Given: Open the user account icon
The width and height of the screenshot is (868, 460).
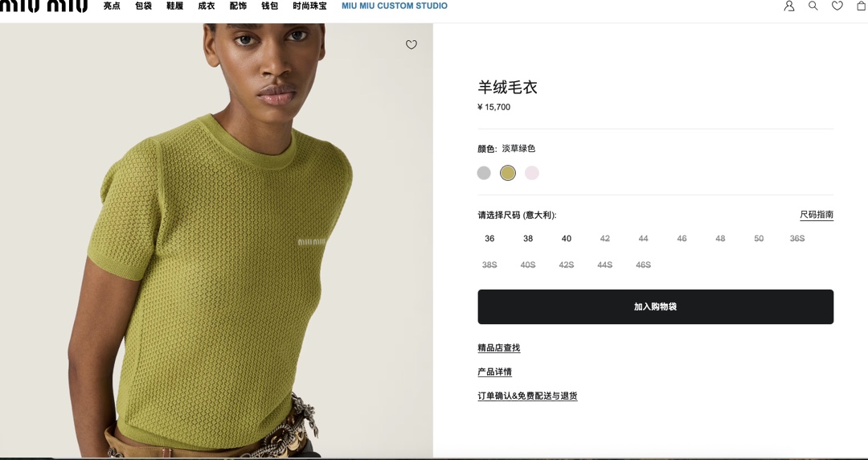Looking at the screenshot, I should pos(789,6).
